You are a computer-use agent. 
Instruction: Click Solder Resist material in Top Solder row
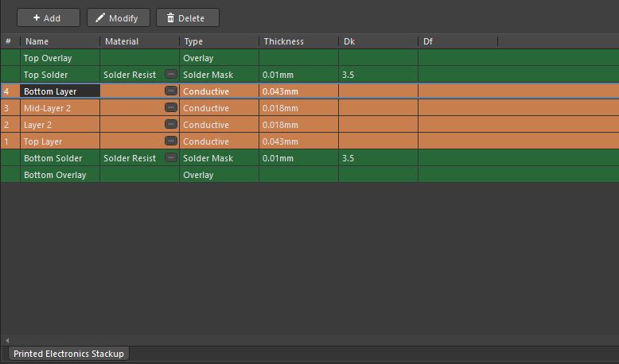click(130, 75)
